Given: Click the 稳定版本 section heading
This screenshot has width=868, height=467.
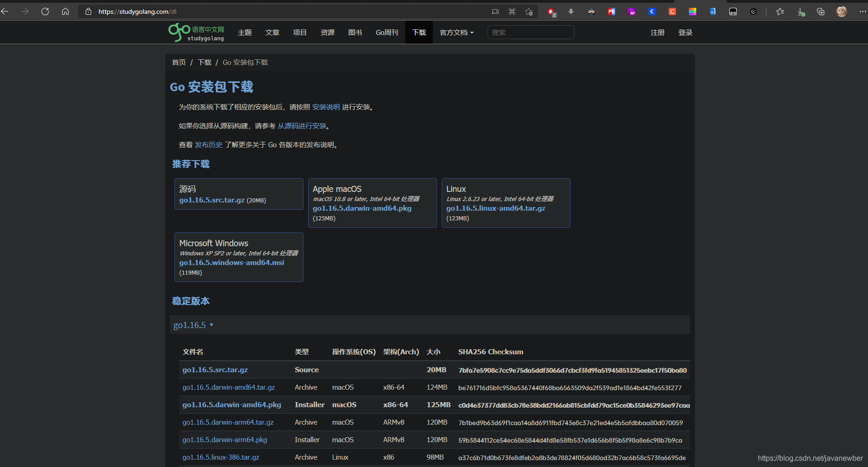Looking at the screenshot, I should coord(191,301).
